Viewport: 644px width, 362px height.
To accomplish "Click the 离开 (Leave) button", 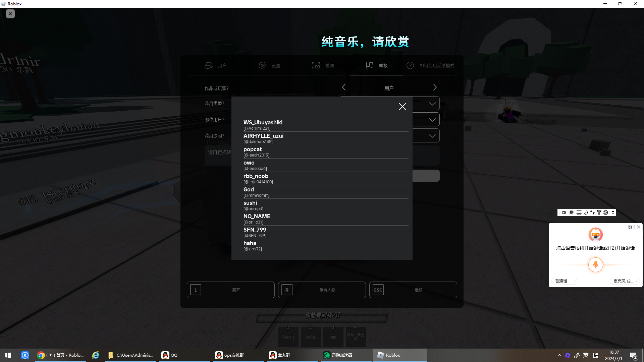I will (x=231, y=290).
